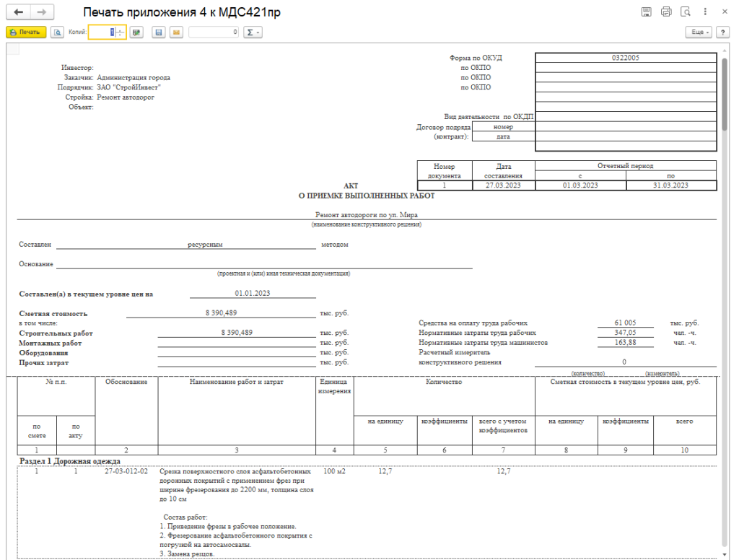The image size is (739, 560).
Task: Click the yellow Печать button
Action: [26, 32]
